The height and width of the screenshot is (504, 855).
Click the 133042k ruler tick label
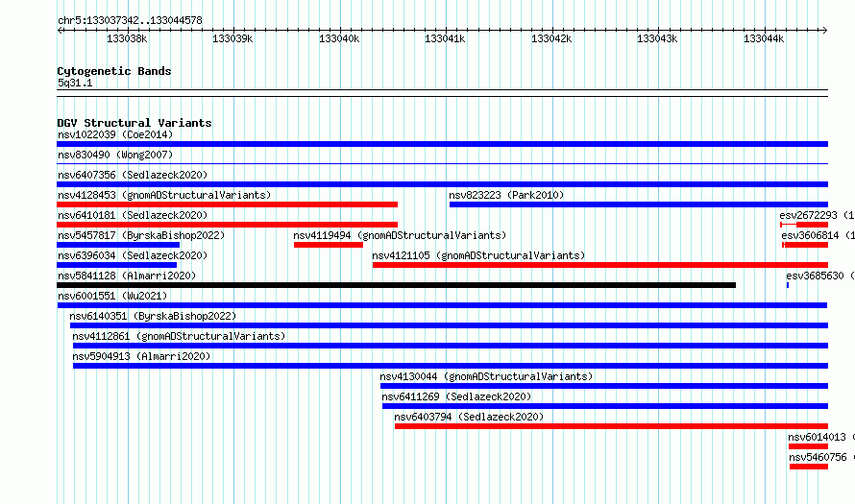551,38
